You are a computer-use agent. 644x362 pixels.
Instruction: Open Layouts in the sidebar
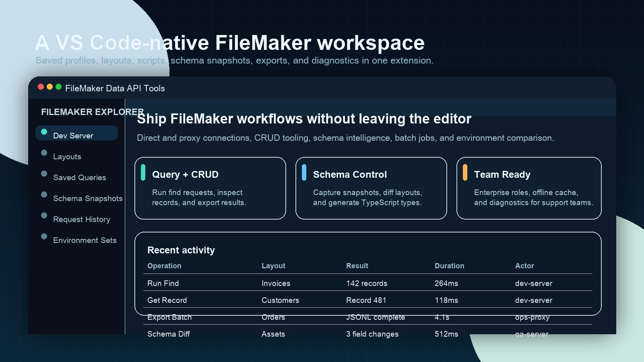click(x=67, y=156)
